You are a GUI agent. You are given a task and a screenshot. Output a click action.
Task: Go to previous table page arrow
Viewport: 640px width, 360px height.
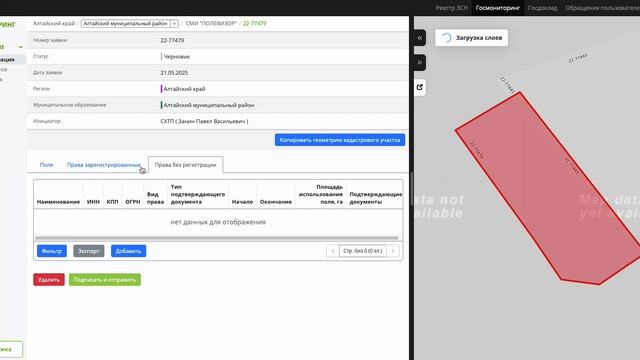coord(333,251)
